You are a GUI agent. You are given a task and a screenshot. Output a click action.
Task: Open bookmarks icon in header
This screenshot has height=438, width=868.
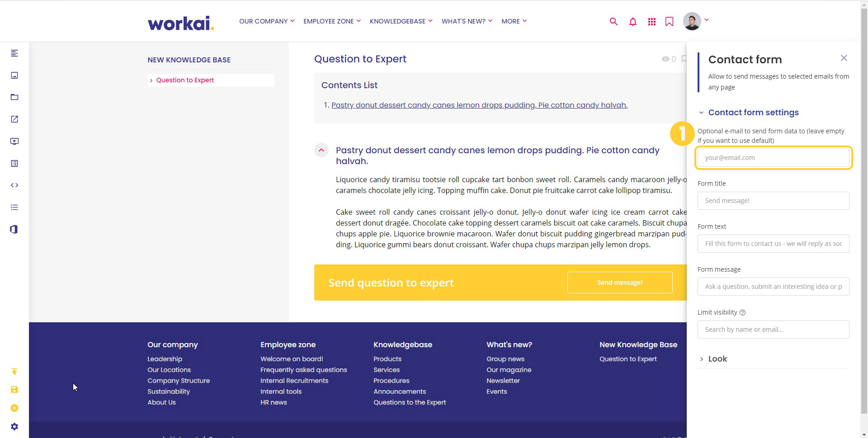670,21
